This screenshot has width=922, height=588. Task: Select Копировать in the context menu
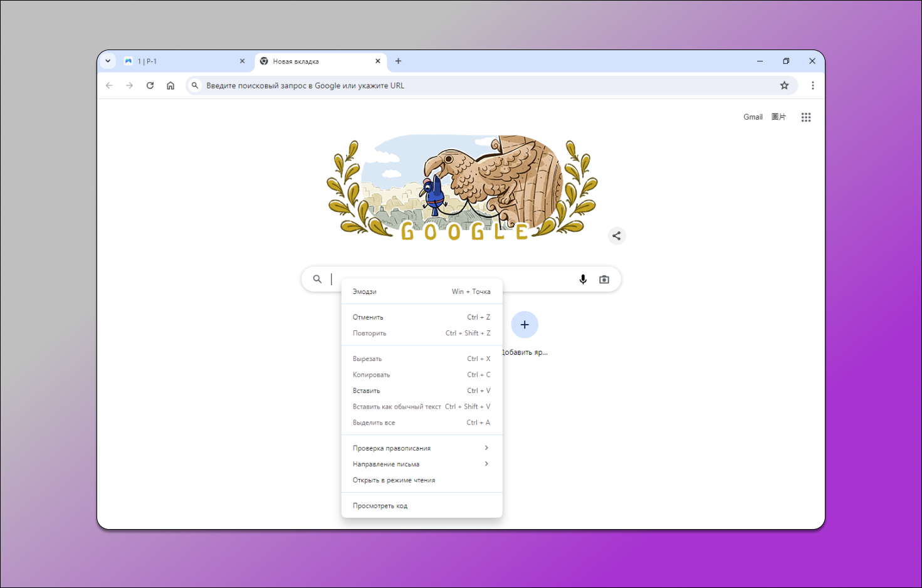(x=370, y=374)
